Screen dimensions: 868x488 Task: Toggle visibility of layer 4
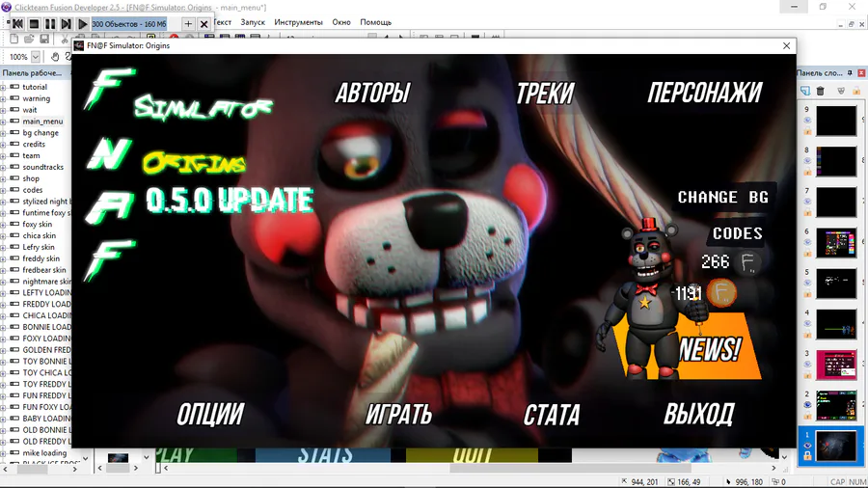(x=807, y=324)
